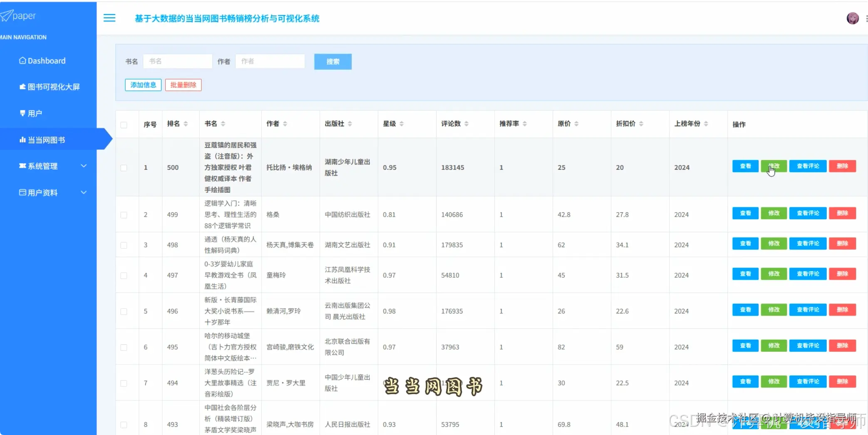
Task: Check the checkbox for row 8
Action: point(124,425)
